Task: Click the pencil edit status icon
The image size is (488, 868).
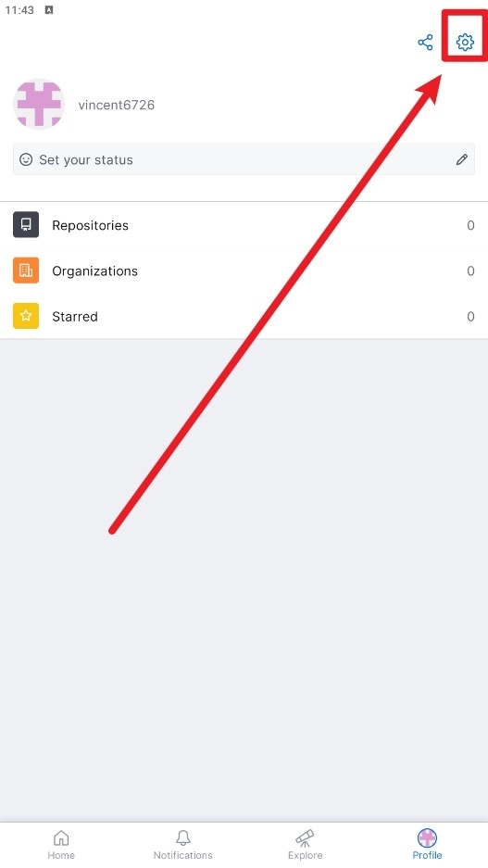Action: [x=461, y=160]
